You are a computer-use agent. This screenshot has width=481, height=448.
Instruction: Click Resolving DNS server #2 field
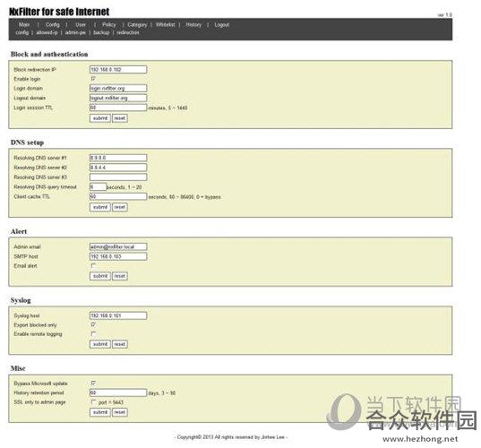pyautogui.click(x=118, y=168)
